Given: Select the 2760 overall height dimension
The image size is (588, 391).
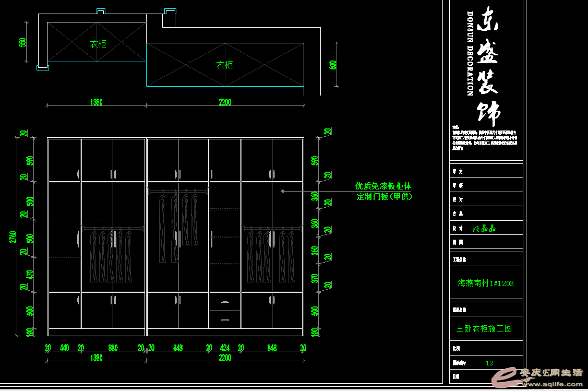Looking at the screenshot, I should pyautogui.click(x=14, y=238).
